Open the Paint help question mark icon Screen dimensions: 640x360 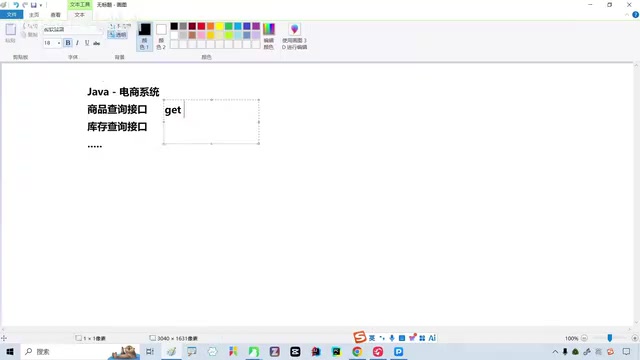click(x=635, y=15)
